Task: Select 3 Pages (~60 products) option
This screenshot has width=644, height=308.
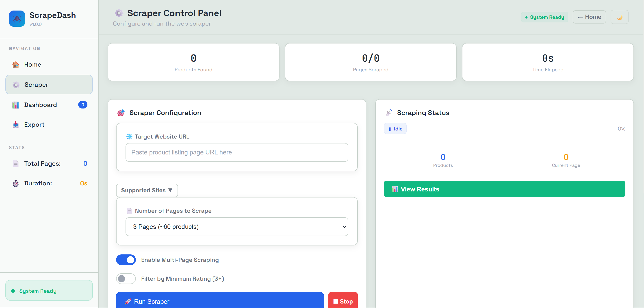Action: point(236,226)
